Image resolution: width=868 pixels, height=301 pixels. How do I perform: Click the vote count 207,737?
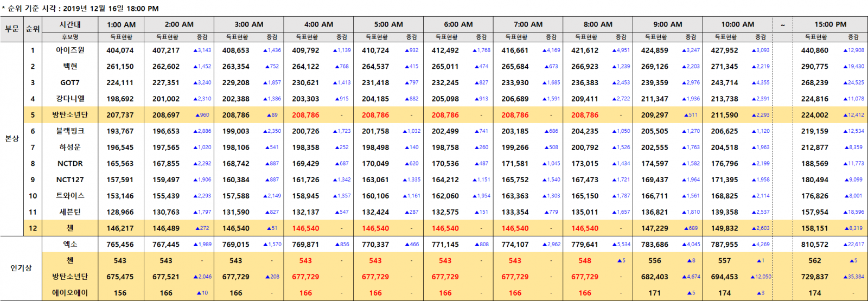120,115
